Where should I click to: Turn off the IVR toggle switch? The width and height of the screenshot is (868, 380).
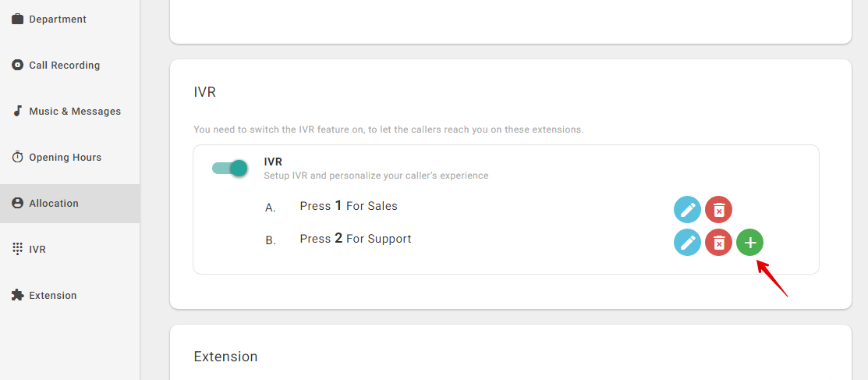click(230, 169)
